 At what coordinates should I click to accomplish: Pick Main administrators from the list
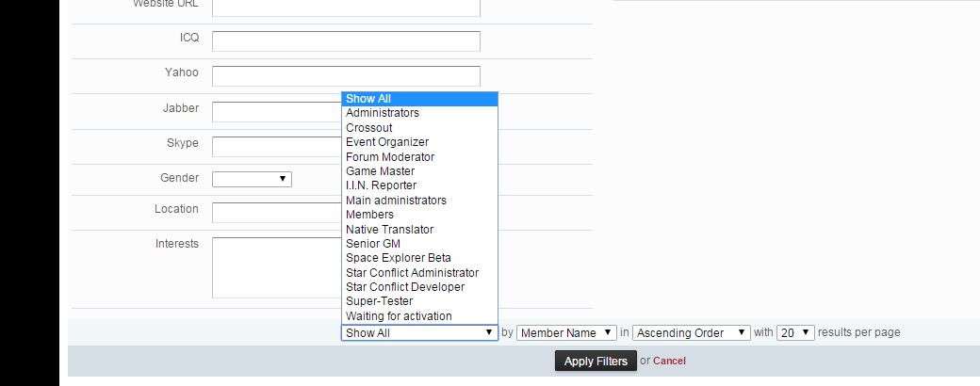396,201
